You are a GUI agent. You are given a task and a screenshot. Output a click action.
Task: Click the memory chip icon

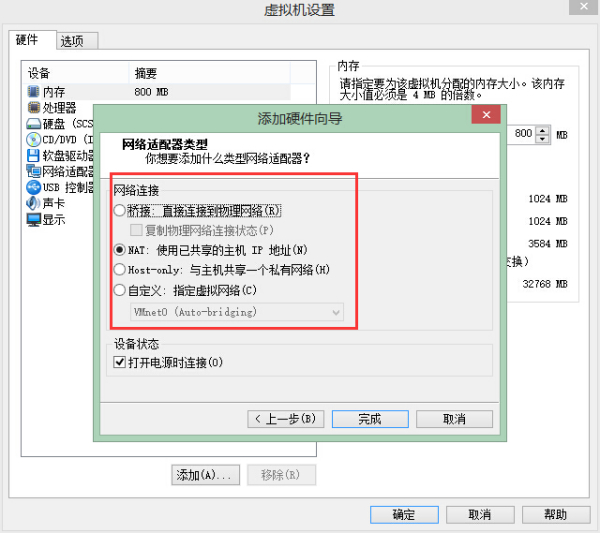[33, 92]
